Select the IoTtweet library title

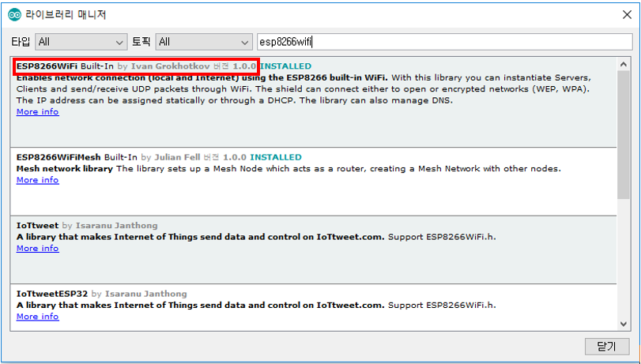[x=38, y=226]
